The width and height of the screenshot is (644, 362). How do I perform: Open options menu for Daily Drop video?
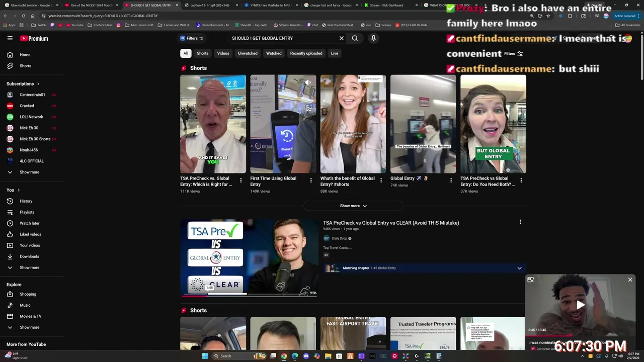[520, 222]
